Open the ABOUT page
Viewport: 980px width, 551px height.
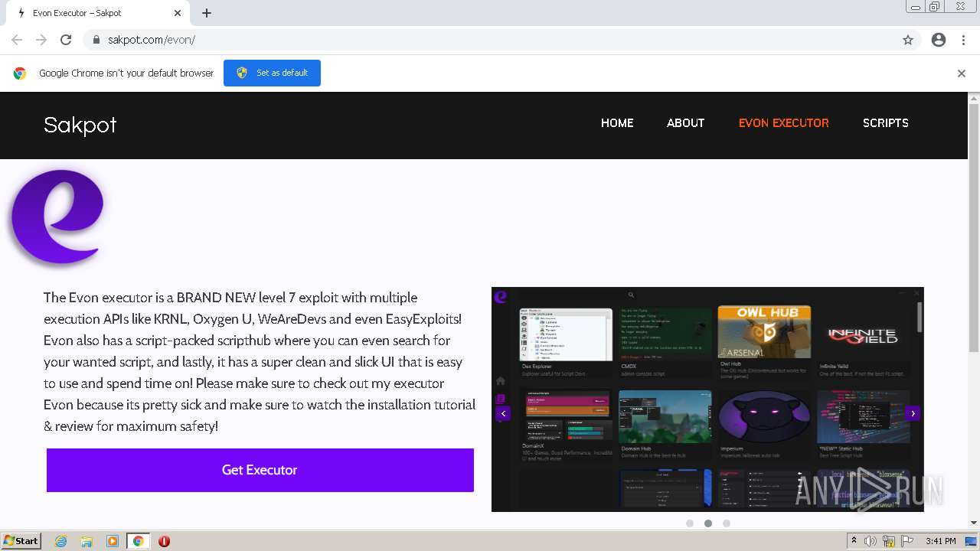coord(685,122)
